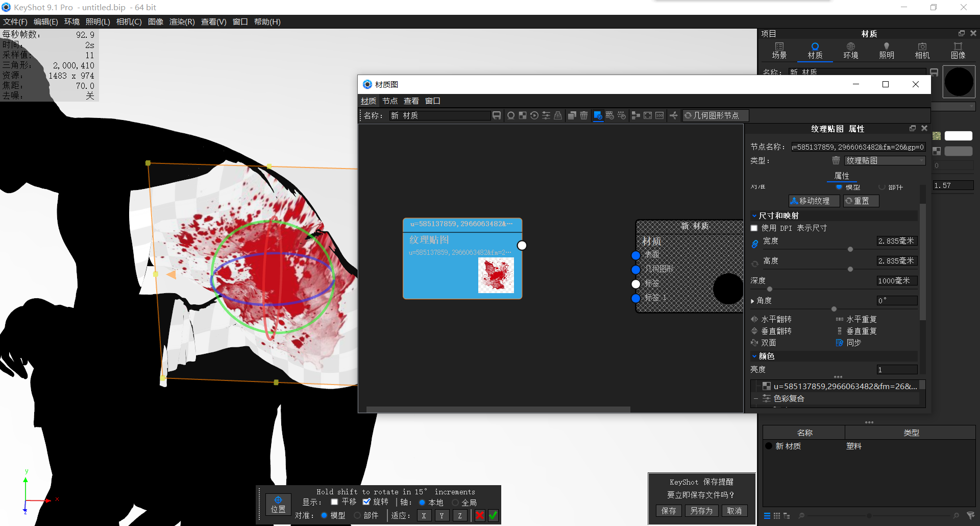The height and width of the screenshot is (526, 980).
Task: Enable the 使用DPI表示尺寸 checkbox
Action: [754, 228]
